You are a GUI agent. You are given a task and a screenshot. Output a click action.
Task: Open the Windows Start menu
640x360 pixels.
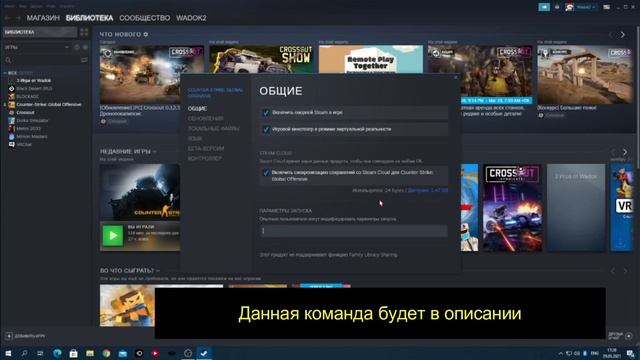point(8,353)
